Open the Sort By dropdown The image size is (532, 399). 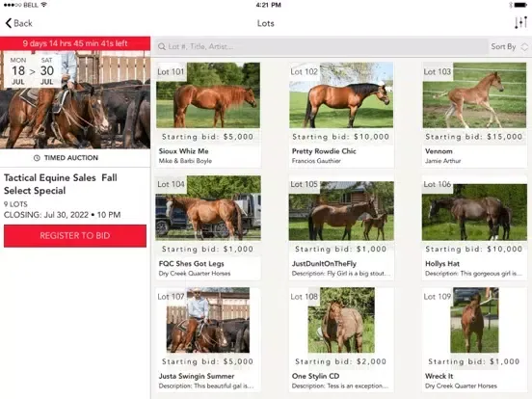pos(509,46)
